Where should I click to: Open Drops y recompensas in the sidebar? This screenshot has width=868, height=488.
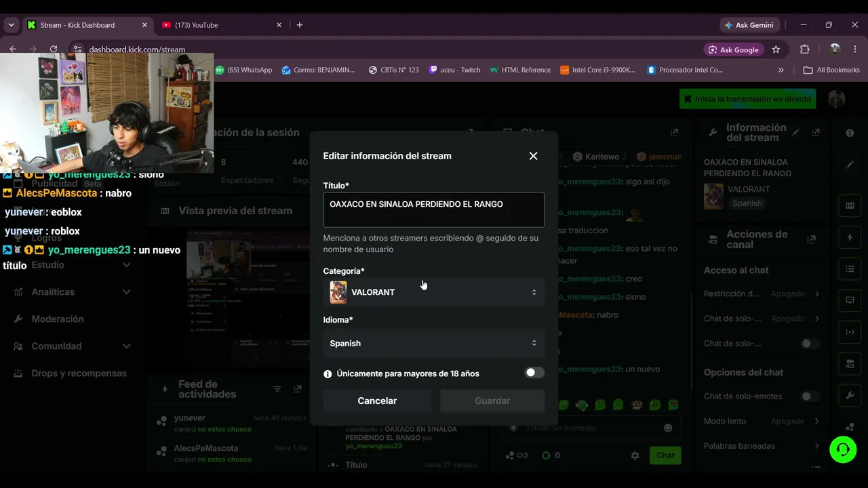(x=79, y=373)
